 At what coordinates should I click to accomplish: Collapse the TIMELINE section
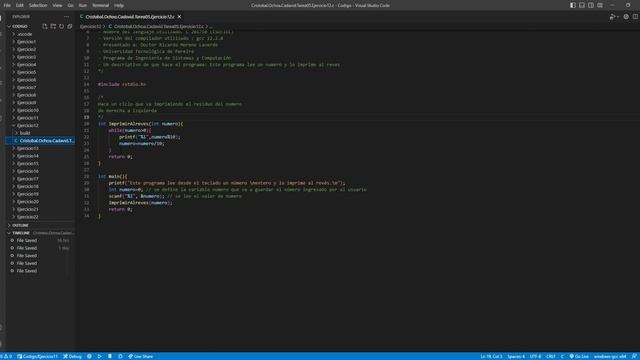[41, 233]
